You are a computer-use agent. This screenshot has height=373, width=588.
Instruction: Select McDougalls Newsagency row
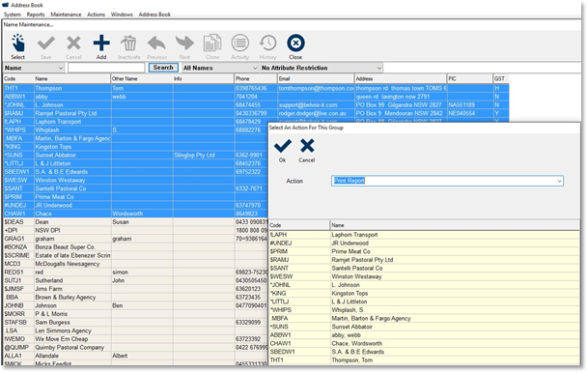click(135, 264)
